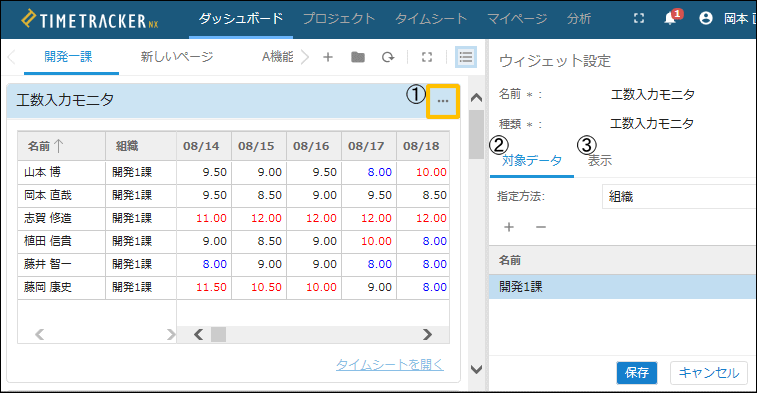This screenshot has height=393, width=757.
Task: Click the 08/16 column header
Action: (314, 146)
